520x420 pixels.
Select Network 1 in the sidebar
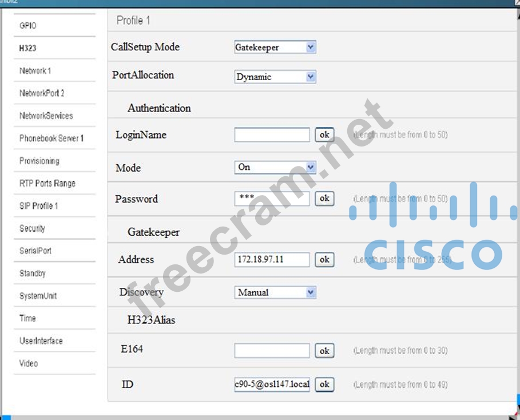coord(35,71)
